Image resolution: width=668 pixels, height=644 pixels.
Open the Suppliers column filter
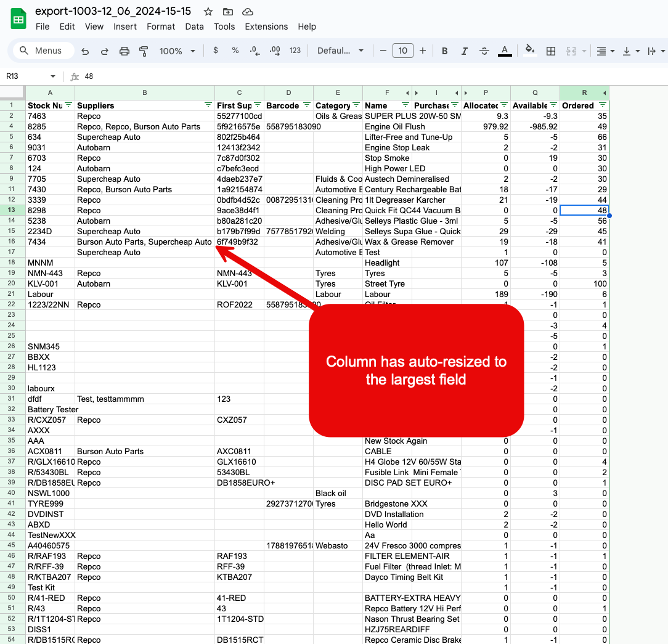pyautogui.click(x=208, y=105)
